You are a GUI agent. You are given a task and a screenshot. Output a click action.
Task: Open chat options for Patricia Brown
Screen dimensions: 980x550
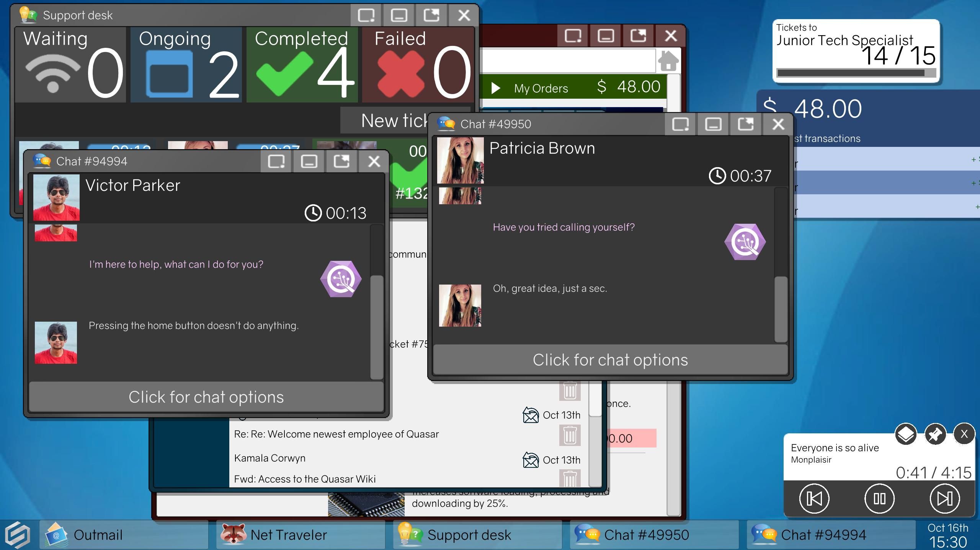pos(610,360)
